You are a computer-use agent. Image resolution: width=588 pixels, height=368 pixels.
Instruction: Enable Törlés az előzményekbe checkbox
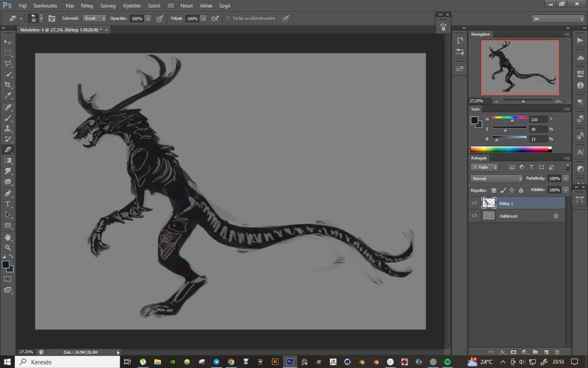(x=228, y=18)
